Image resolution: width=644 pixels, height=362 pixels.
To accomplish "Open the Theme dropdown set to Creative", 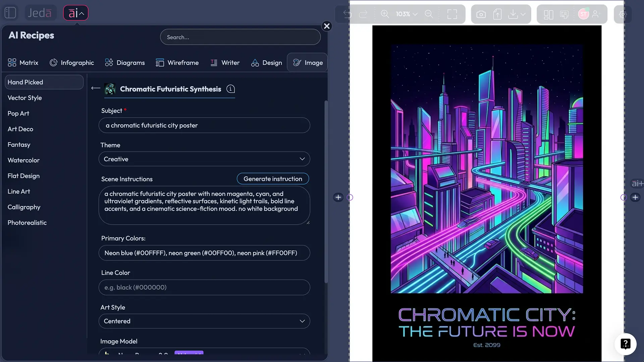I will tap(204, 159).
